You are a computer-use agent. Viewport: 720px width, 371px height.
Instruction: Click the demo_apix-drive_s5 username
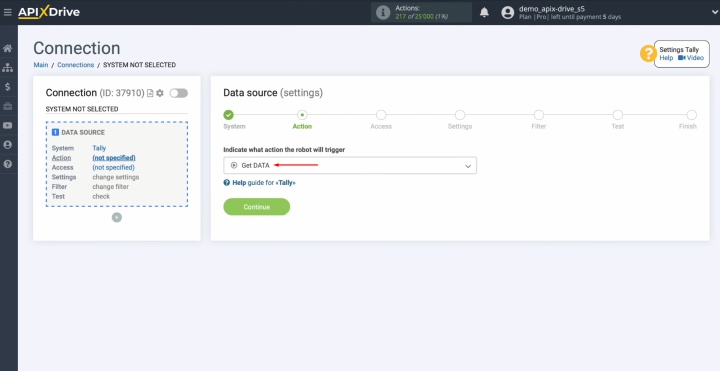[x=551, y=9]
